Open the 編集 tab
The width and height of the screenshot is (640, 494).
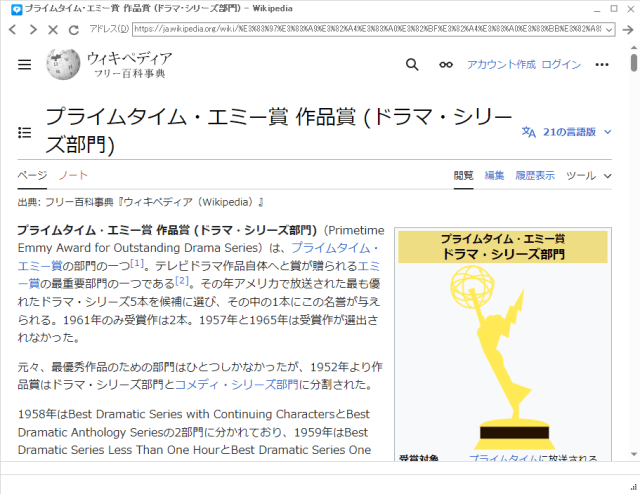pyautogui.click(x=494, y=176)
